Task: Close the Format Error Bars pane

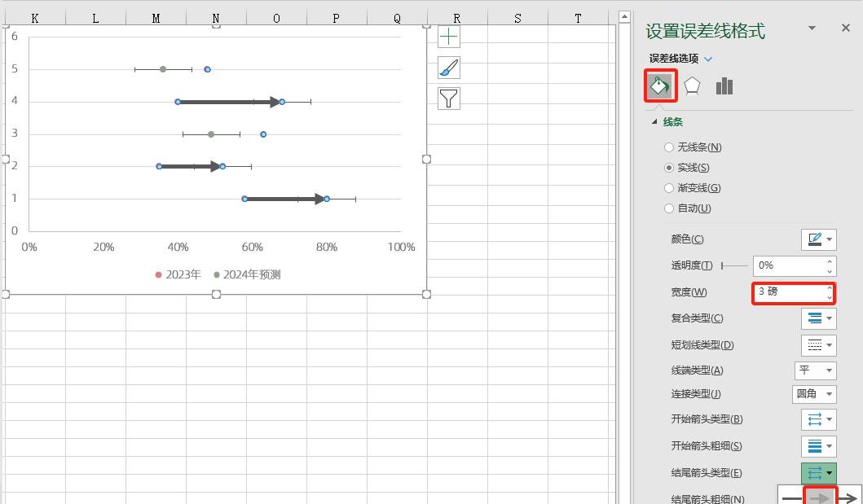Action: point(846,28)
